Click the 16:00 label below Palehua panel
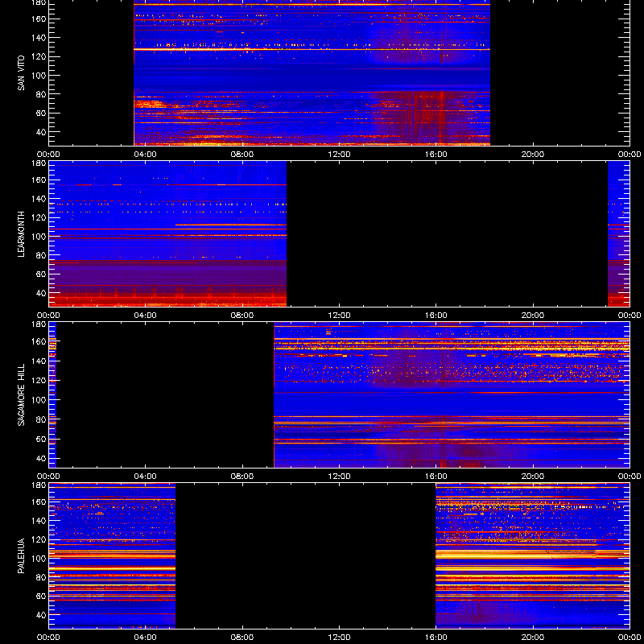This screenshot has width=644, height=644. [x=436, y=638]
